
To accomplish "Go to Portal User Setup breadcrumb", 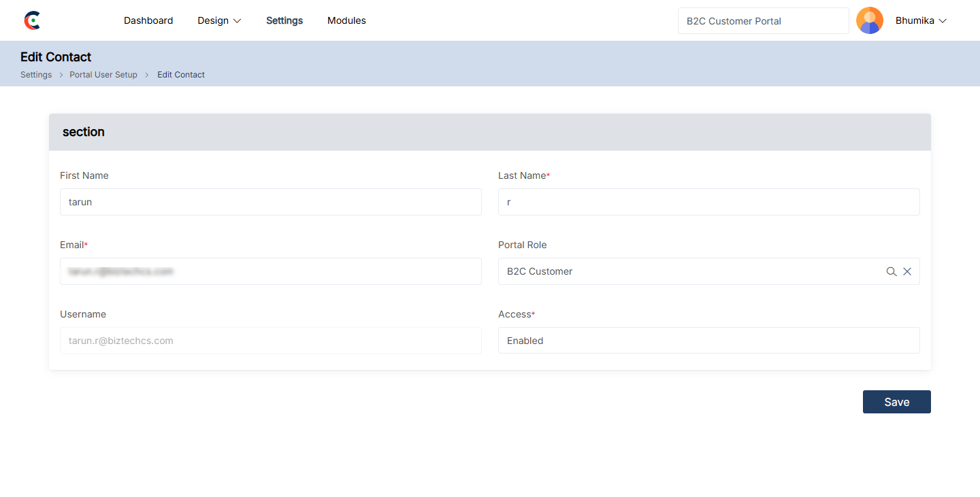I will click(x=103, y=75).
